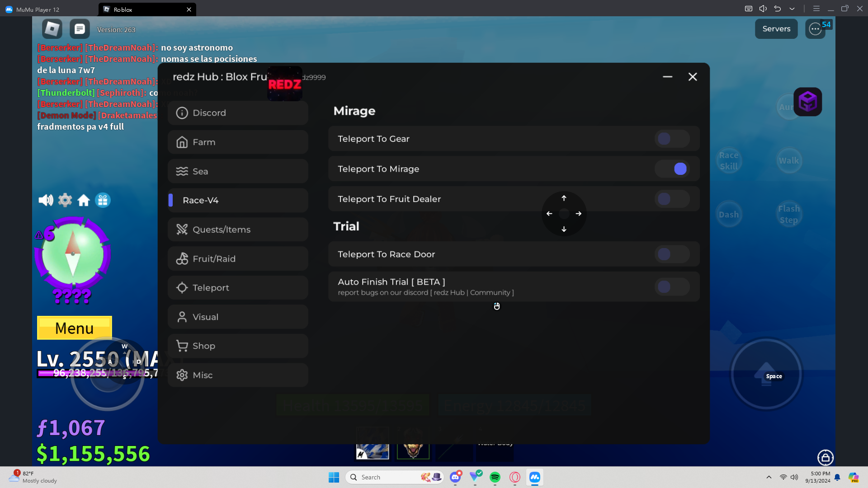Open game settings gear icon

(x=65, y=200)
